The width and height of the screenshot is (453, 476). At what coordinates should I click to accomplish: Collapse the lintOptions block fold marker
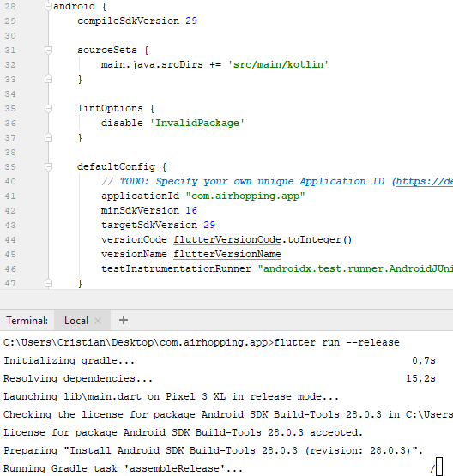click(x=48, y=108)
